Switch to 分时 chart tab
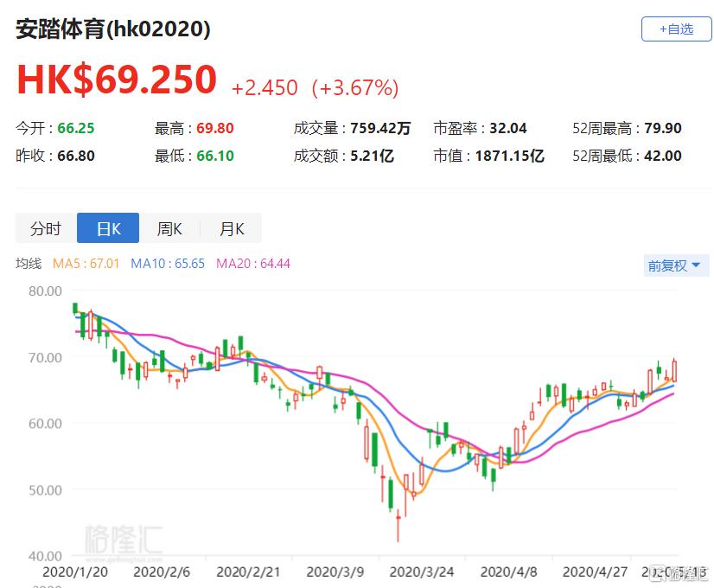This screenshot has width=714, height=588. (x=46, y=228)
